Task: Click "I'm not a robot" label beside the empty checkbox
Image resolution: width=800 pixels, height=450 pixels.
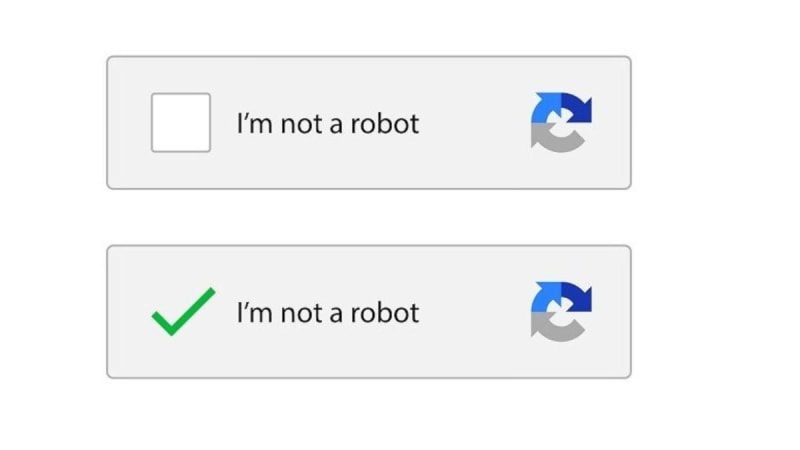Action: tap(327, 124)
